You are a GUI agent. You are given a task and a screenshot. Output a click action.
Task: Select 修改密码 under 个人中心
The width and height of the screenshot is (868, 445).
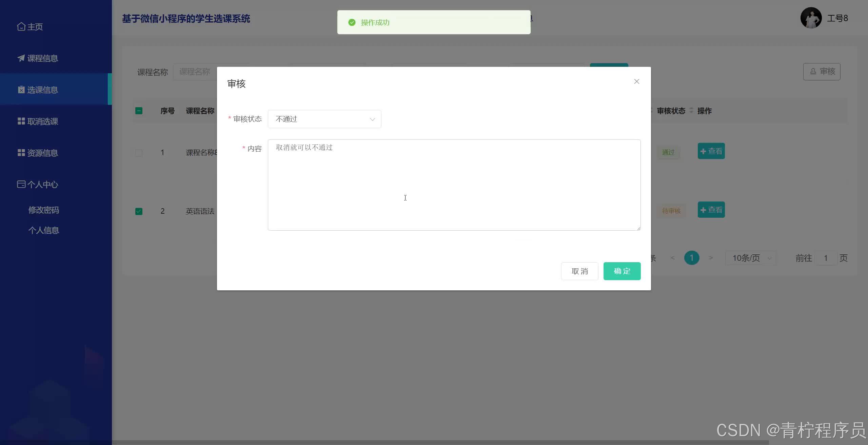coord(43,210)
